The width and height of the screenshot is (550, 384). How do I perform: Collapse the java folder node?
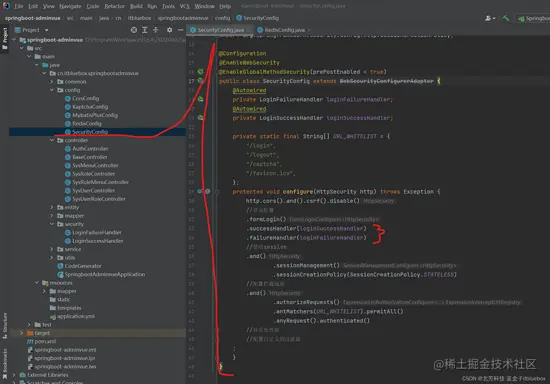click(x=36, y=65)
